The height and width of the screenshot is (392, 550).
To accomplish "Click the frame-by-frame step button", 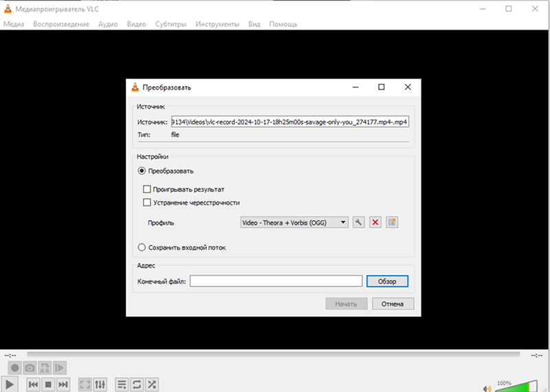I will 60,368.
